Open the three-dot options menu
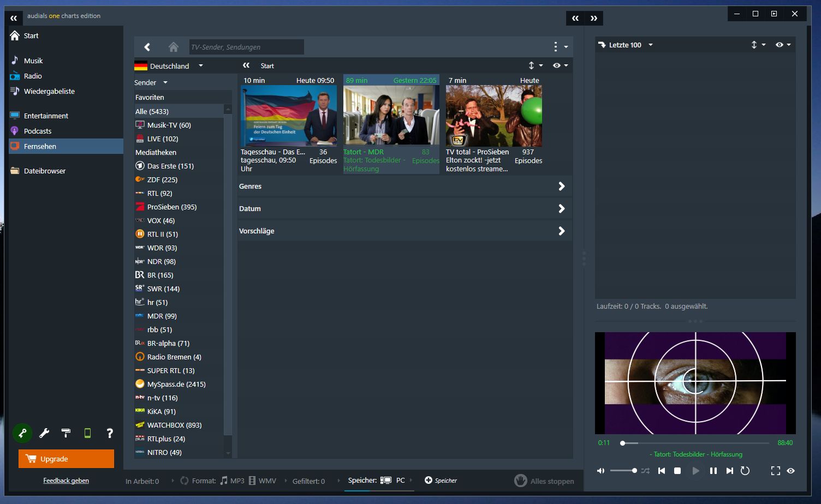The width and height of the screenshot is (821, 504). (556, 47)
